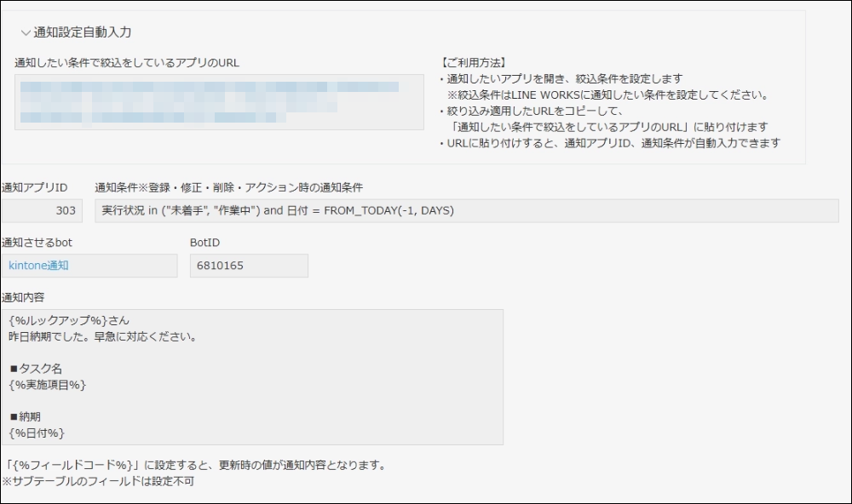This screenshot has width=852, height=504.
Task: Click the note about {%フィールドコード%} setting
Action: 196,466
